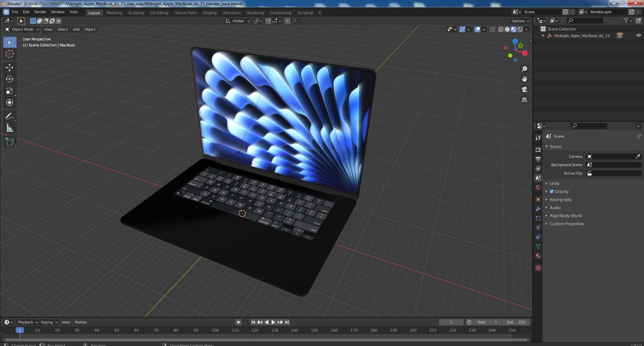Image resolution: width=644 pixels, height=346 pixels.
Task: Switch to the Shading workspace tab
Action: [210, 13]
